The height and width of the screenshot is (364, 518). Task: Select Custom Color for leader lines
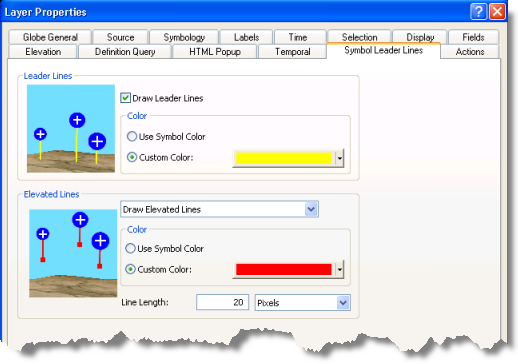[x=160, y=157]
